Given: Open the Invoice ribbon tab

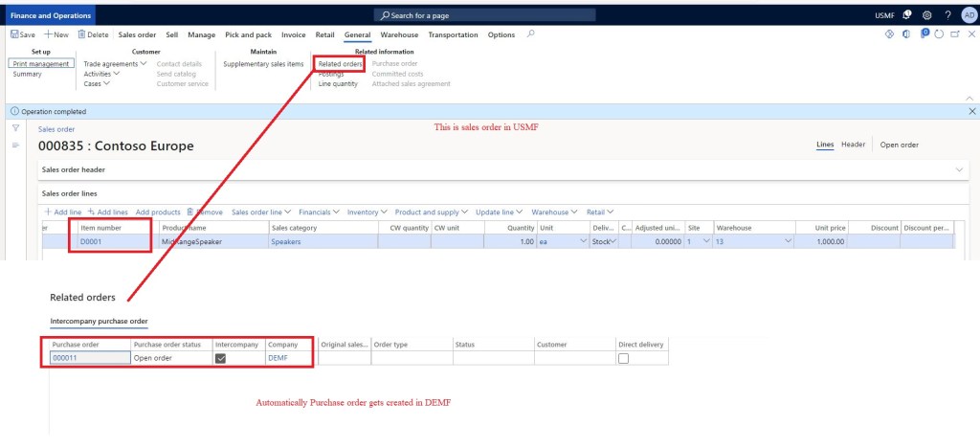Looking at the screenshot, I should [x=293, y=34].
